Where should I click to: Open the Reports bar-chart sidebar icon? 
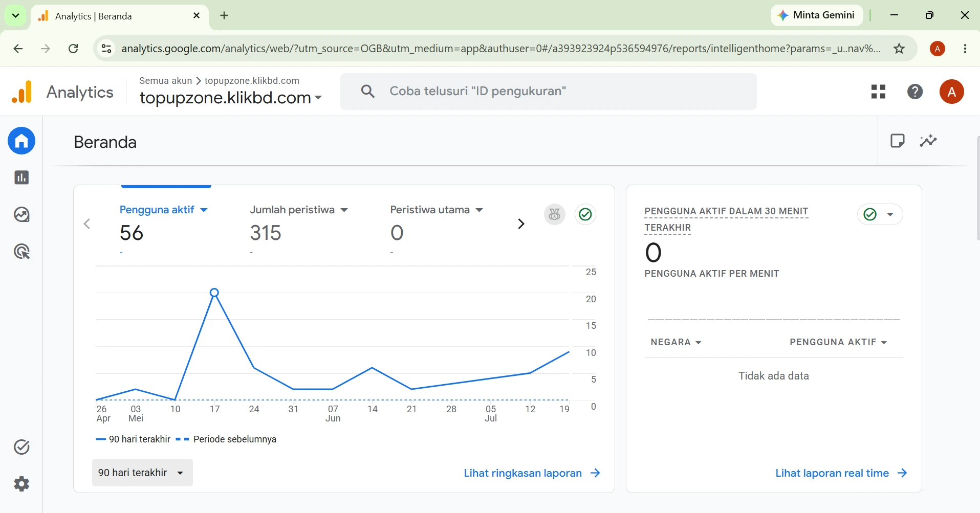click(x=21, y=177)
